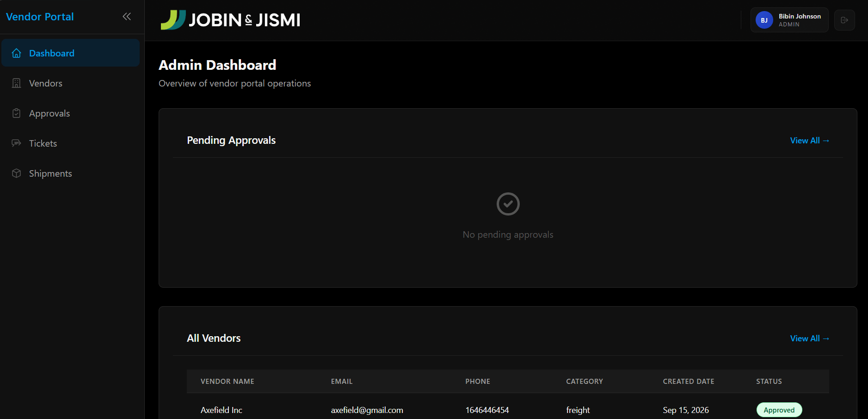Click the Shipments box icon
Image resolution: width=868 pixels, height=419 pixels.
[17, 173]
